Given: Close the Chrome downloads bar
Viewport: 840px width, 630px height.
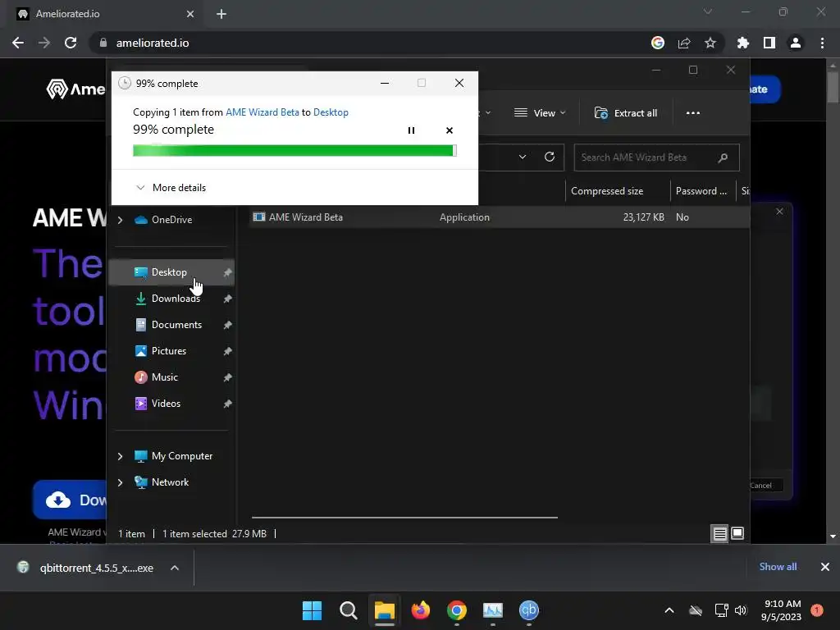Looking at the screenshot, I should 825,567.
